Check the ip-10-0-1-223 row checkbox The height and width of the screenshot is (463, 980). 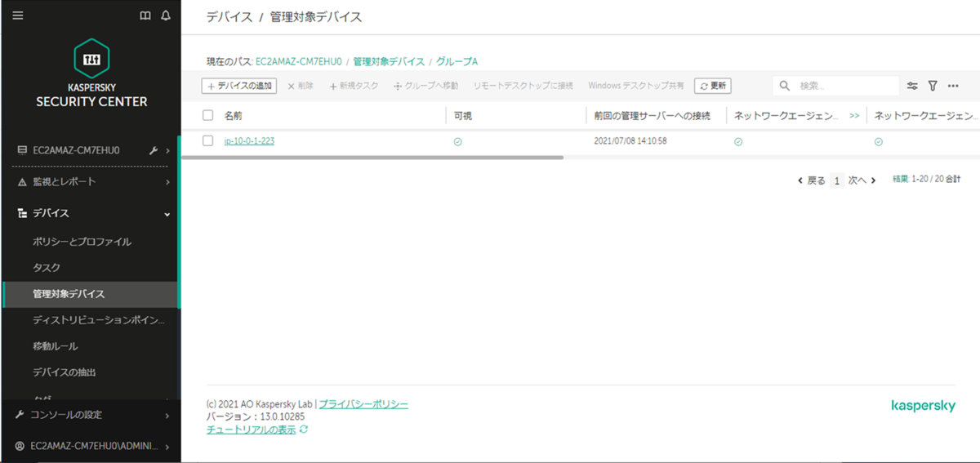207,140
